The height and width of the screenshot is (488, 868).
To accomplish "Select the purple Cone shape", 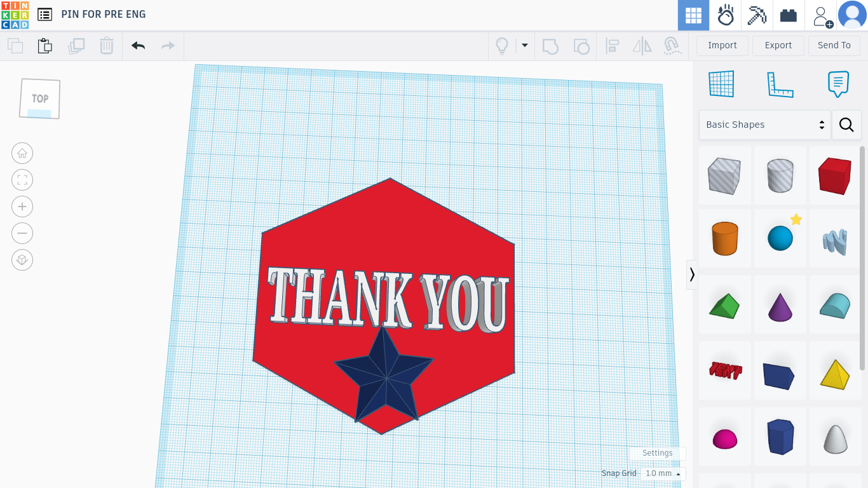I will click(x=780, y=306).
